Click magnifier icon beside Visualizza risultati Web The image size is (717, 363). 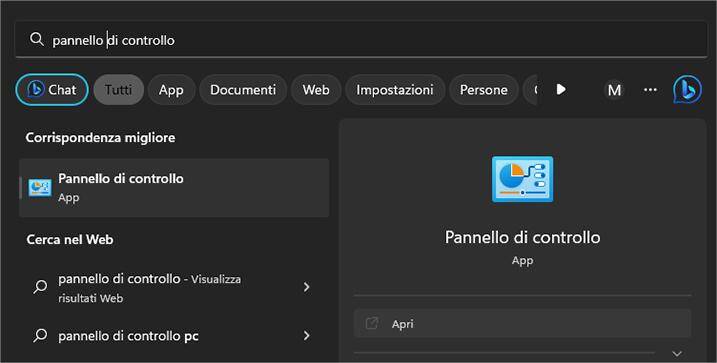(40, 287)
